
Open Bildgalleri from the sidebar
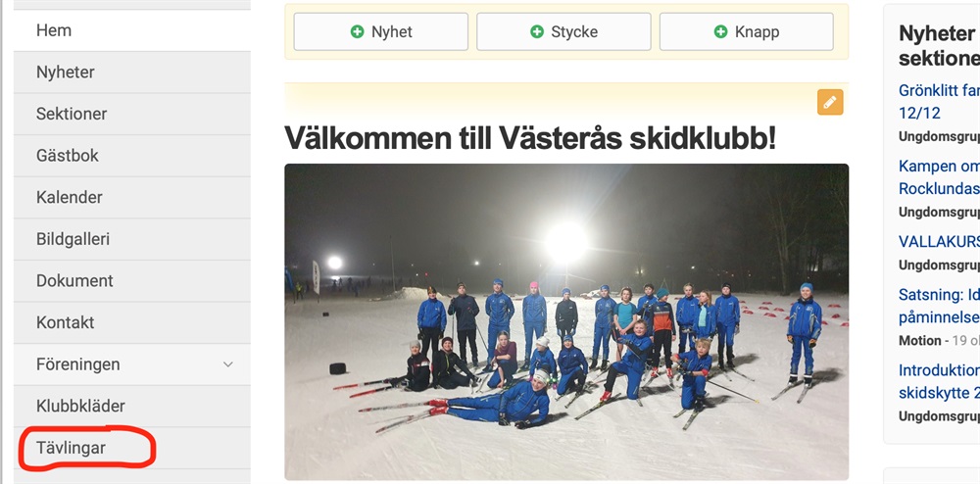(132, 239)
